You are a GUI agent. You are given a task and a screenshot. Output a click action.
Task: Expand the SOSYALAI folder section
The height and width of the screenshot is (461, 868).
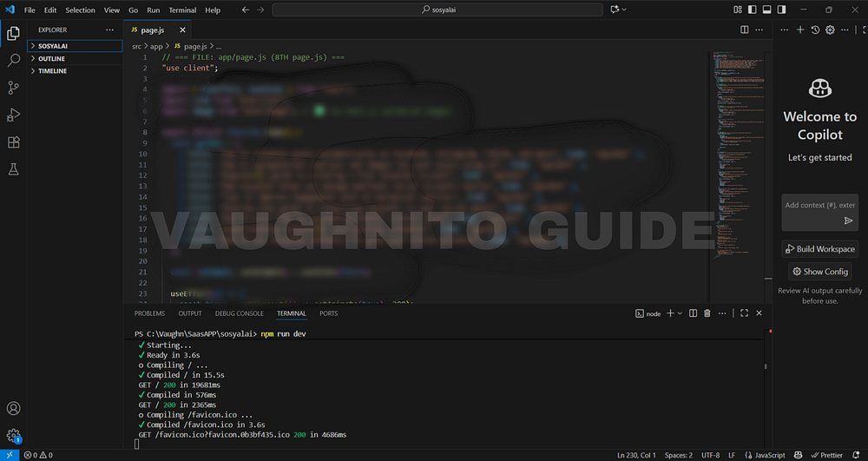[75, 46]
